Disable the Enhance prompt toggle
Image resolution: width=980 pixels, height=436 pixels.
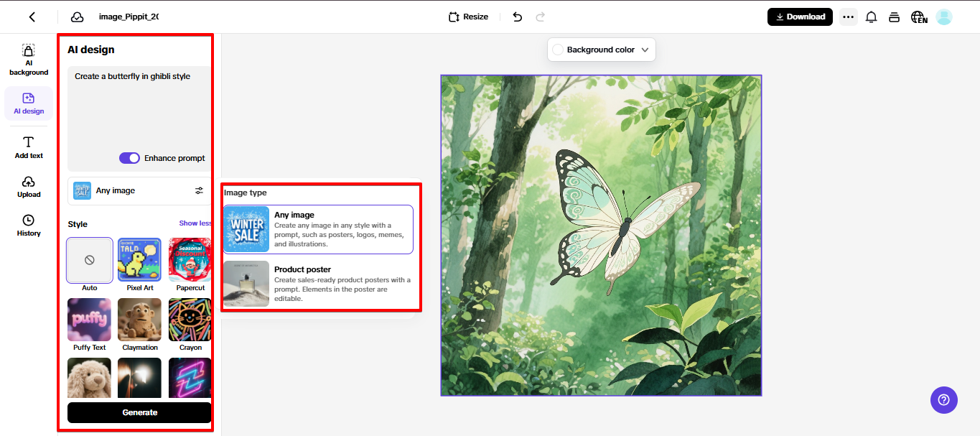[x=129, y=158]
